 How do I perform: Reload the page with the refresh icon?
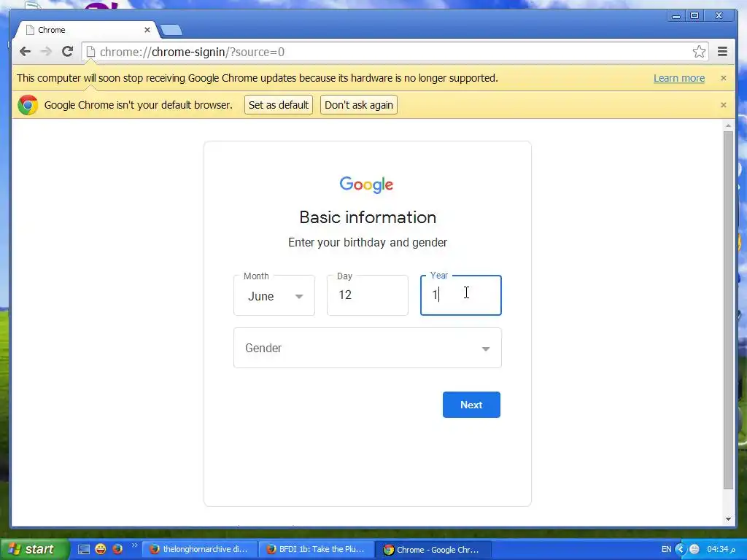point(68,52)
